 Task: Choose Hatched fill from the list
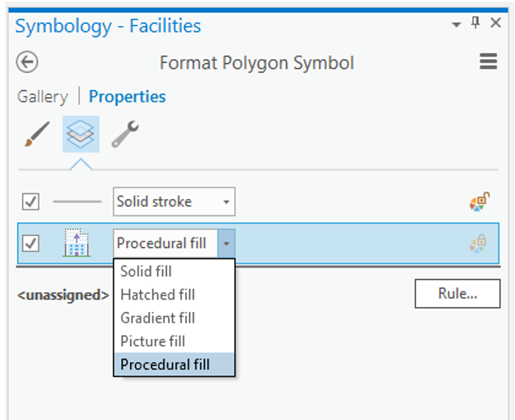point(157,294)
